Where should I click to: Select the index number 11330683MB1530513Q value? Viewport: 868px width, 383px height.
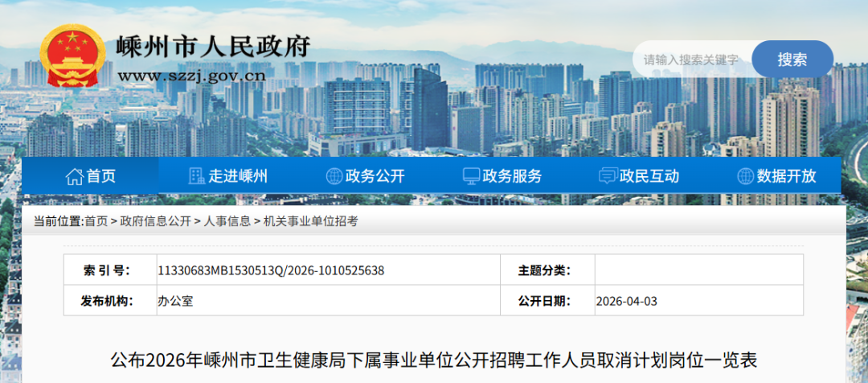[x=271, y=270]
